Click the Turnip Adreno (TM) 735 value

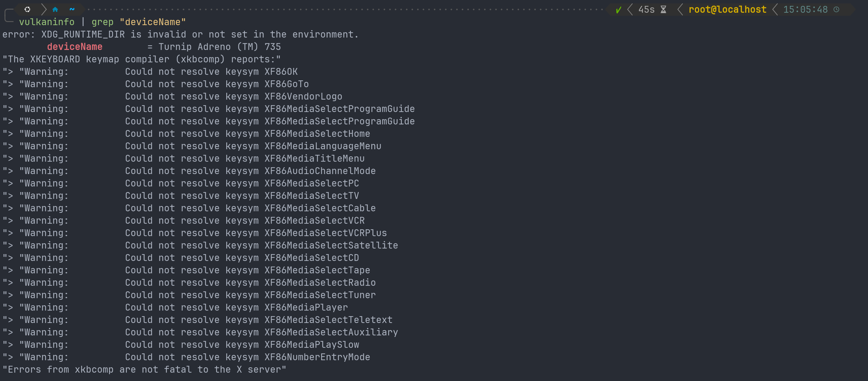pos(219,47)
